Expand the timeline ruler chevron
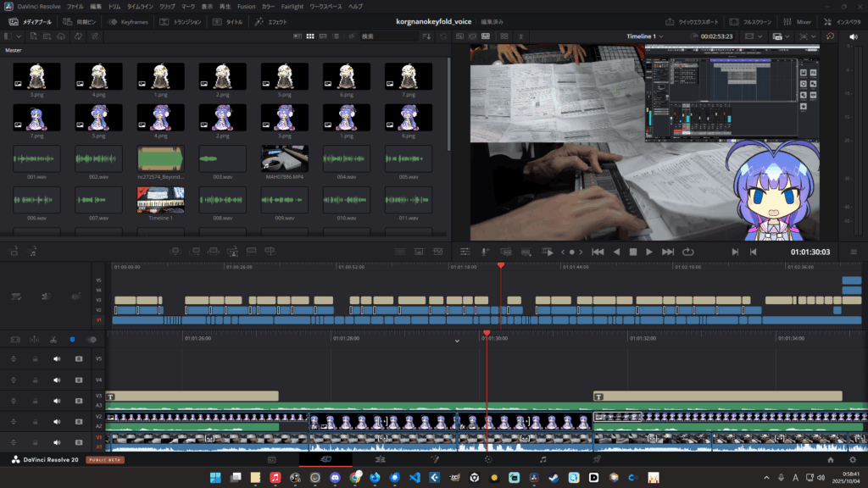868x488 pixels. pos(457,341)
